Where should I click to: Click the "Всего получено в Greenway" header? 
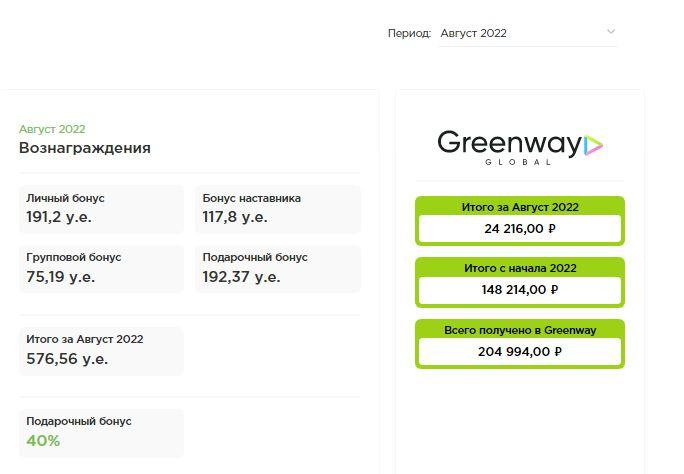(x=520, y=330)
